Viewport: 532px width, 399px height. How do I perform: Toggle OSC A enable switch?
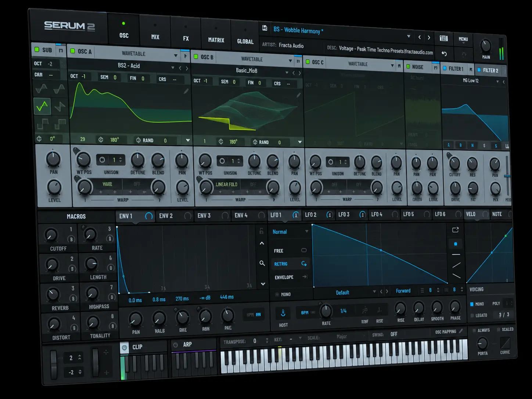(72, 51)
